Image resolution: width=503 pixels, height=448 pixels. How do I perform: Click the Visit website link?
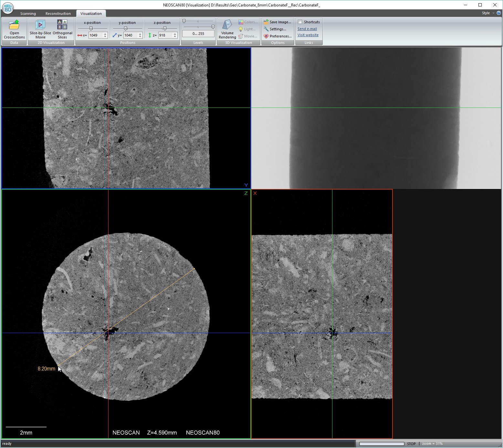[308, 35]
